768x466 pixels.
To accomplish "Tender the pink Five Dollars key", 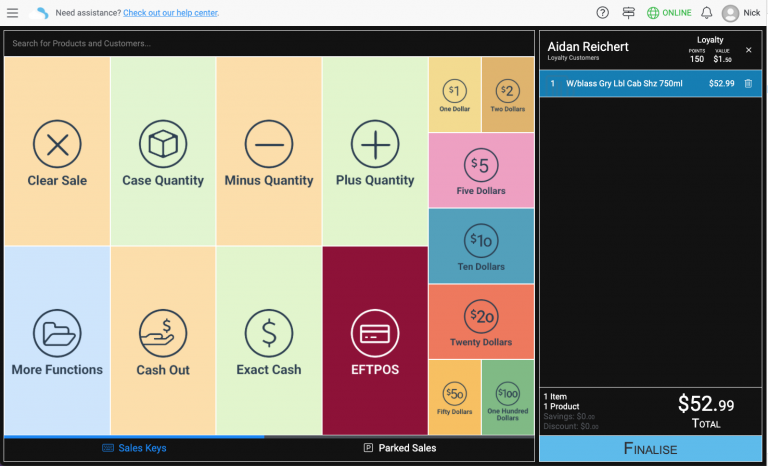I will point(481,170).
